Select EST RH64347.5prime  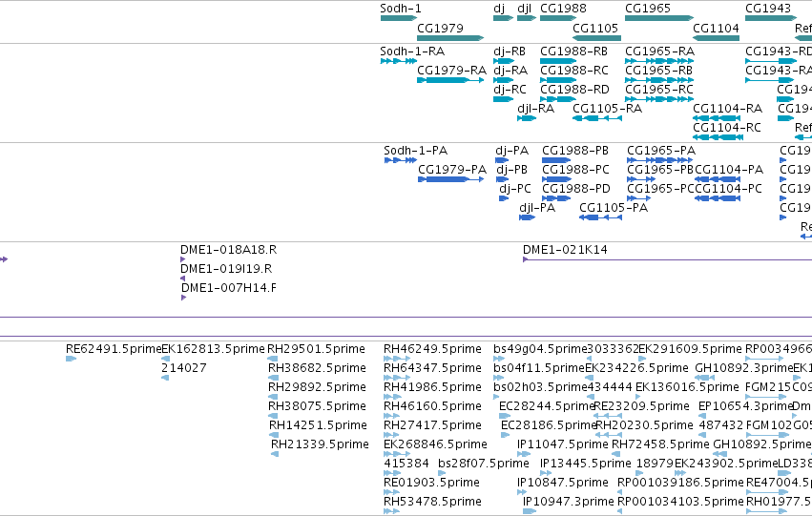click(x=432, y=368)
